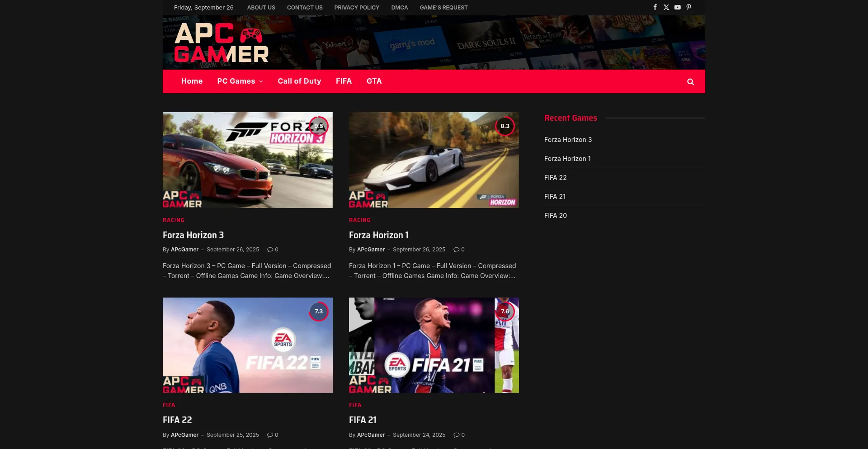Click the FIFA category label above FIFA 21

point(355,405)
